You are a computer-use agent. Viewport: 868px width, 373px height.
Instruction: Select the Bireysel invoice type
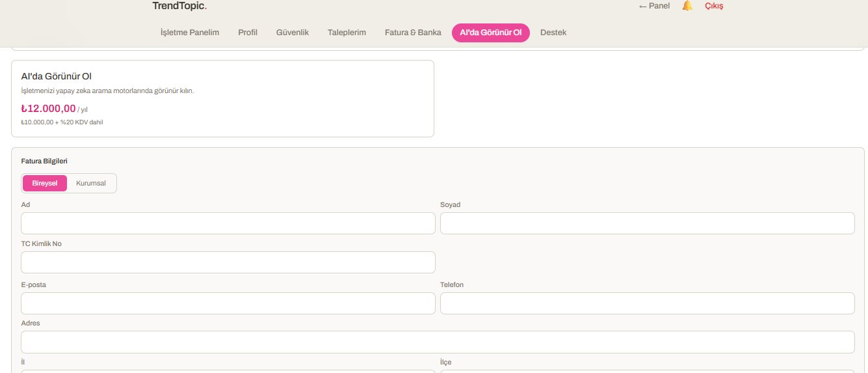pyautogui.click(x=45, y=184)
